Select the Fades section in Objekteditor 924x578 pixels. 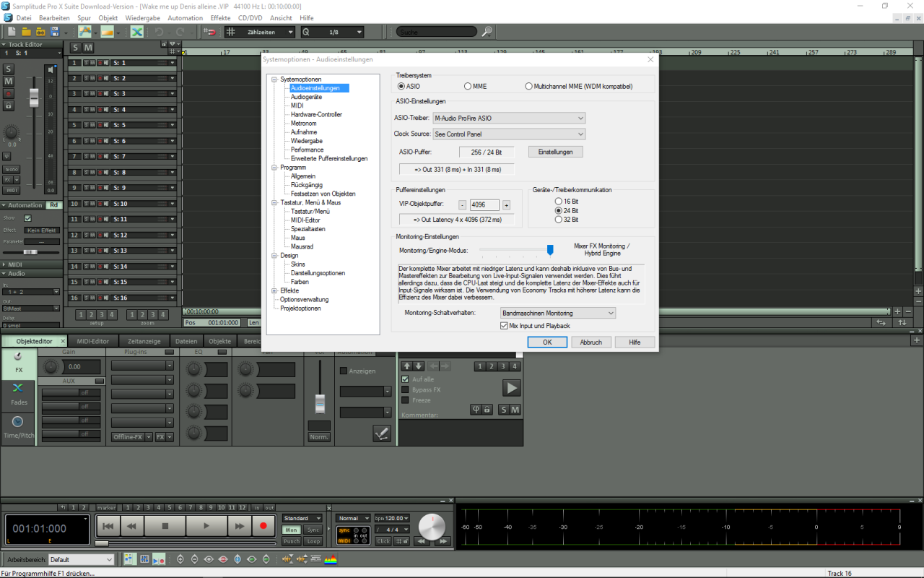coord(18,394)
